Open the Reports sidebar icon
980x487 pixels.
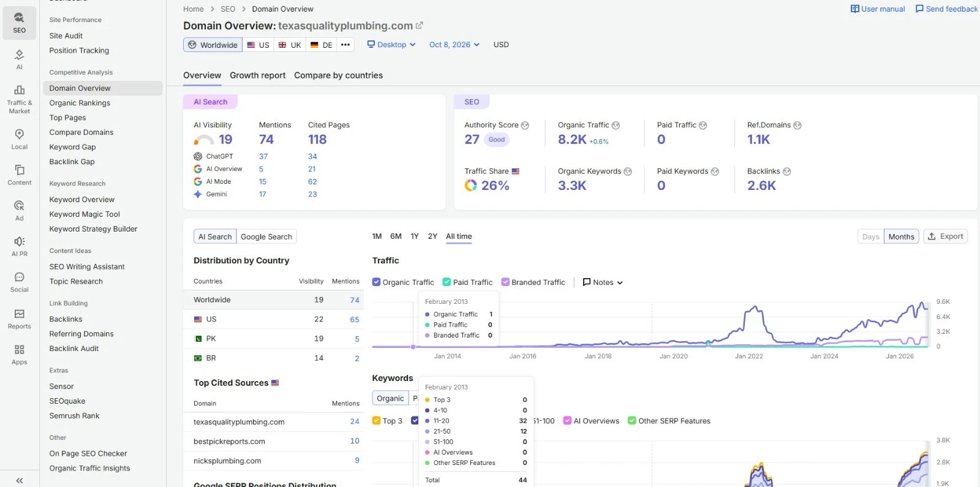click(x=19, y=319)
